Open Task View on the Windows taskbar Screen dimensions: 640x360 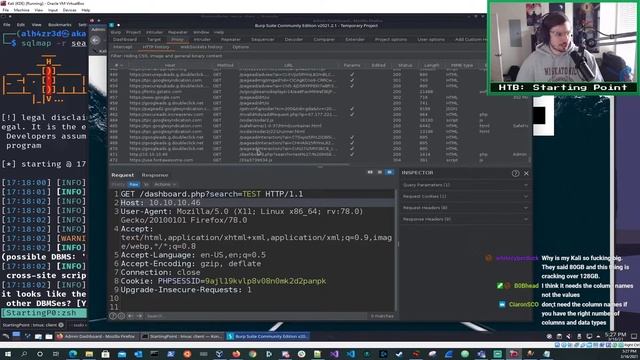pos(56,354)
